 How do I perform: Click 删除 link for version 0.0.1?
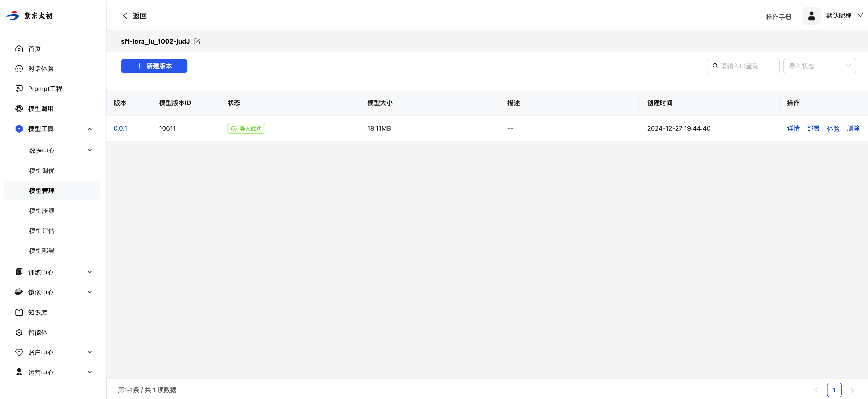(x=853, y=128)
